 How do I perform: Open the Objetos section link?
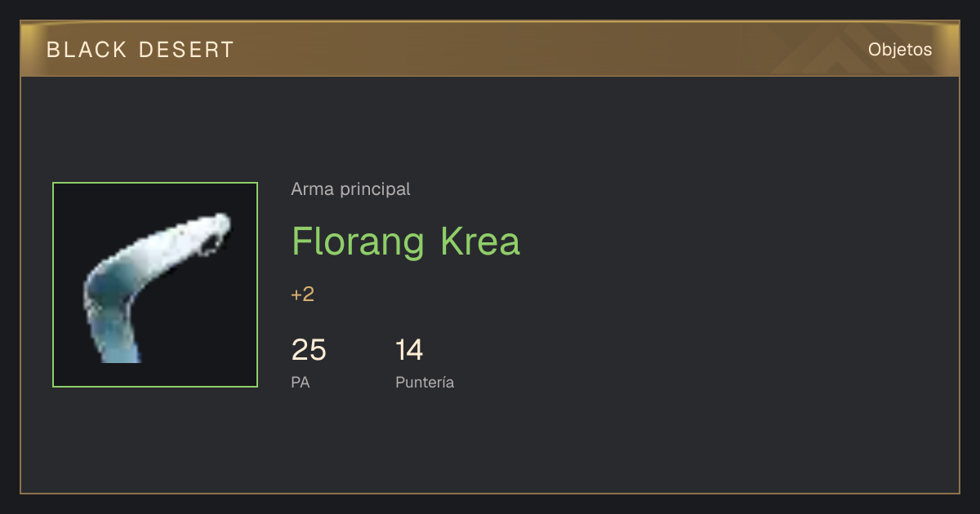tap(900, 50)
